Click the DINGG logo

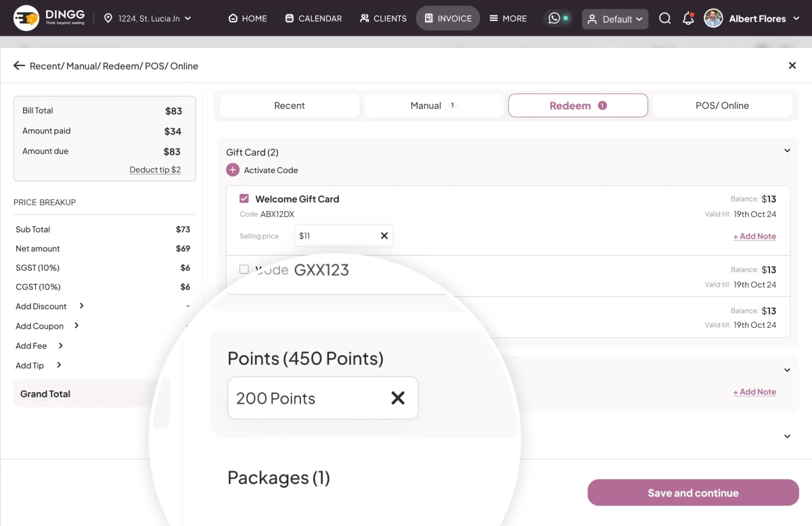coord(49,18)
